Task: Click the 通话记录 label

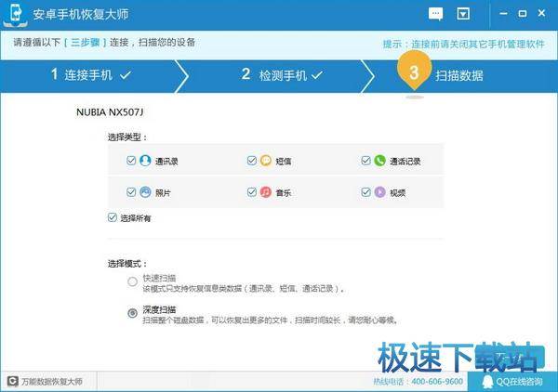Action: [x=405, y=162]
